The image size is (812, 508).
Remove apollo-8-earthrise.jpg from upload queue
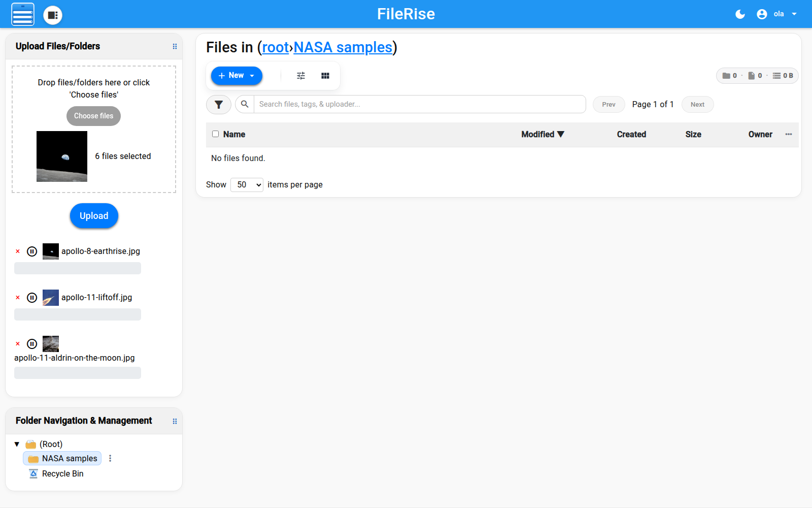point(18,251)
